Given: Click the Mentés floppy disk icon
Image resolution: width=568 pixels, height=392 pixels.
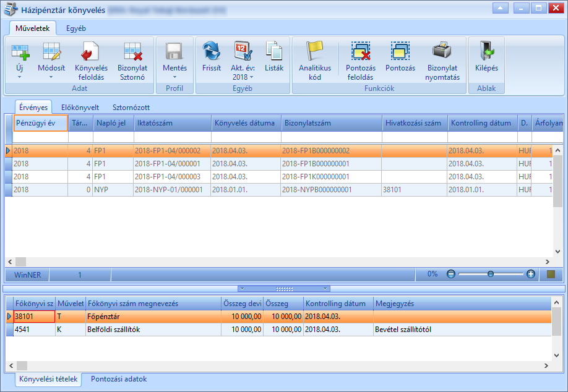Looking at the screenshot, I should [x=174, y=51].
